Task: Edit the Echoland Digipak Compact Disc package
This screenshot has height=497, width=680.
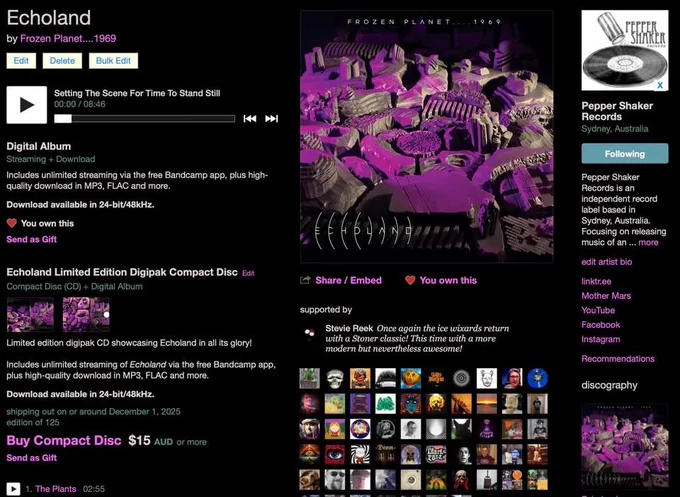Action: (248, 273)
